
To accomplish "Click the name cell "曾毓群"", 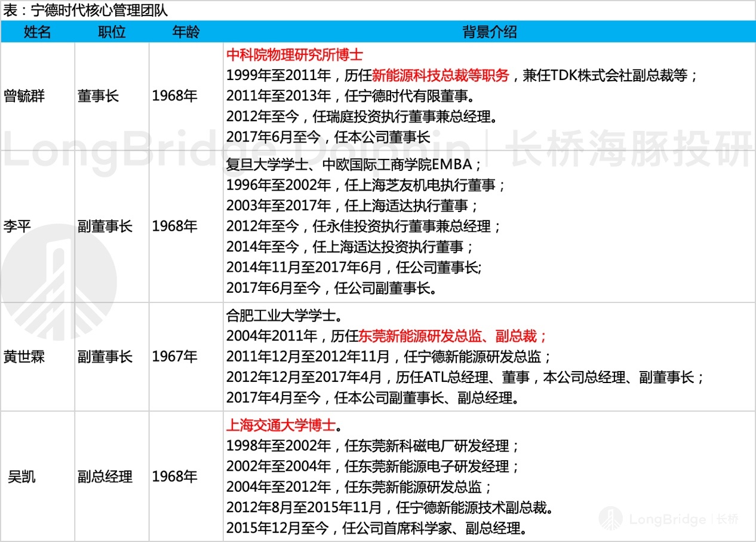I will 24,96.
